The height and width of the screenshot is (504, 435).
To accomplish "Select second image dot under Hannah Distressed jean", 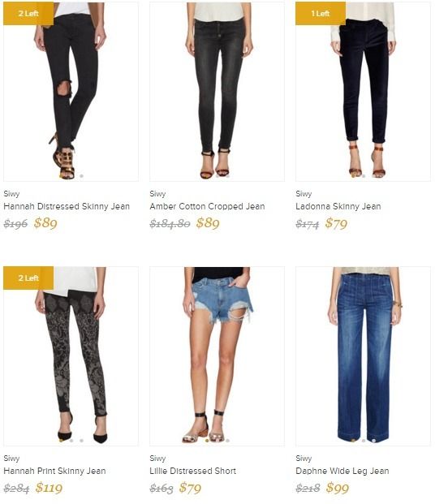I will point(71,176).
